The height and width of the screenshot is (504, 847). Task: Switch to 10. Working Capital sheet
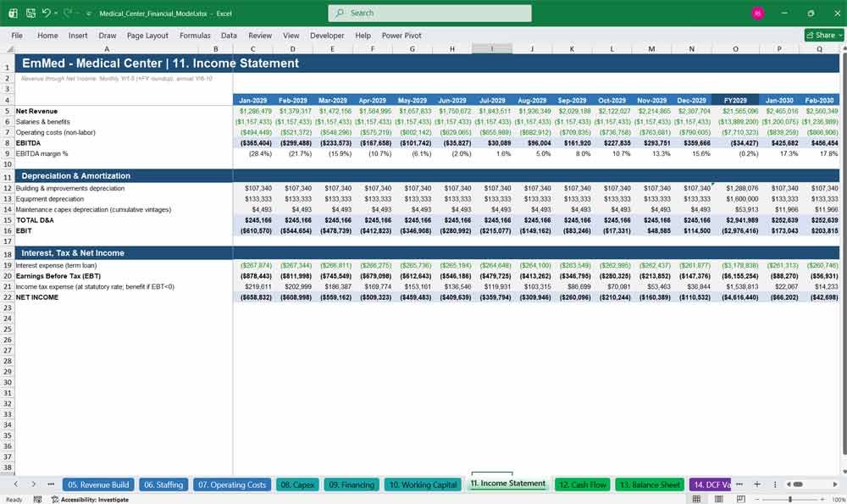click(423, 485)
